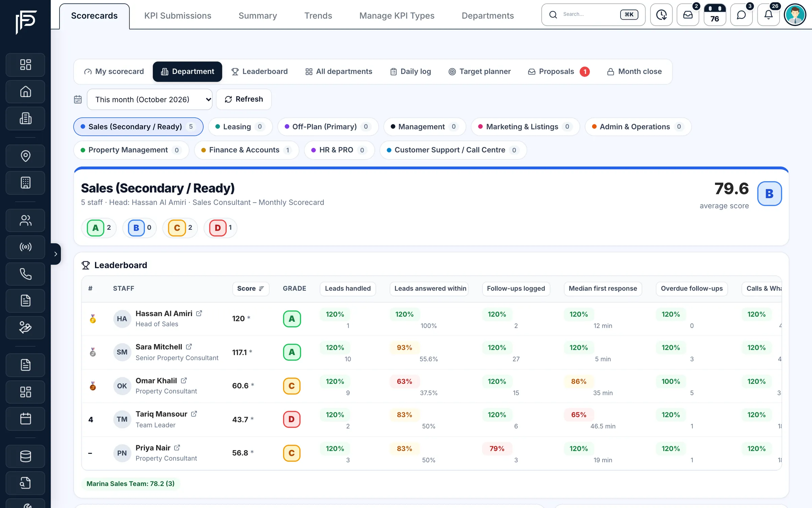Image resolution: width=812 pixels, height=508 pixels.
Task: Click the grade D count badge
Action: pyautogui.click(x=221, y=228)
